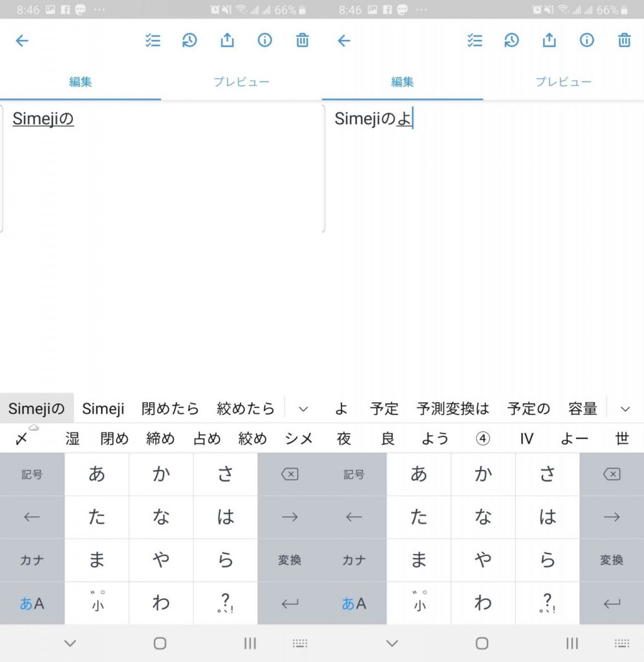Tap the 変換 key on the left keyboard
Viewport: 644px width, 662px height.
click(290, 561)
